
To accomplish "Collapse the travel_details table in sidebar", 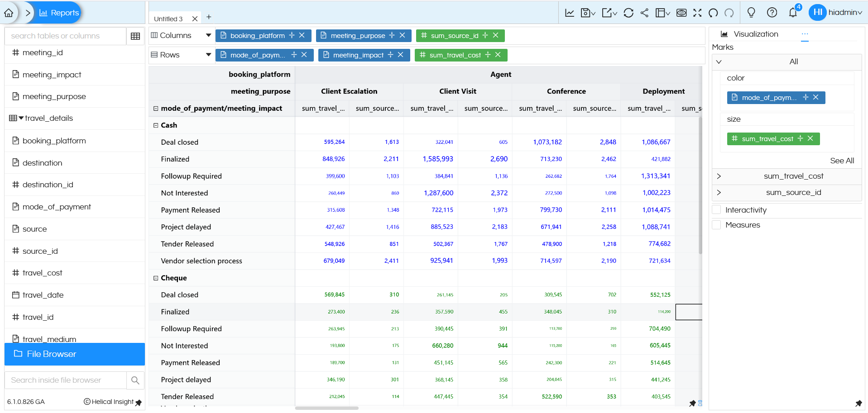I will tap(20, 118).
